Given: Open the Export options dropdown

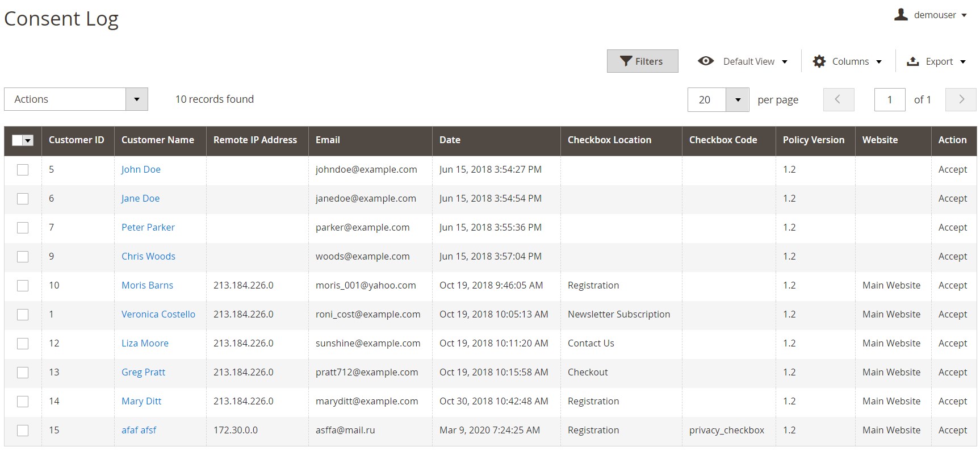Looking at the screenshot, I should (x=936, y=61).
